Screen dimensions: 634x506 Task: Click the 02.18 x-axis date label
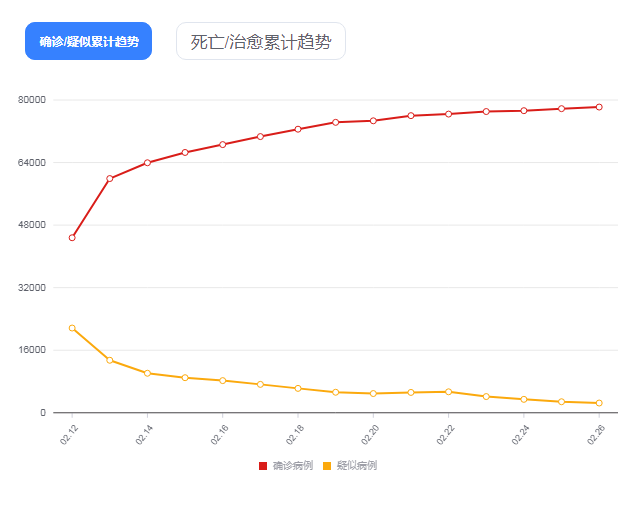[295, 435]
